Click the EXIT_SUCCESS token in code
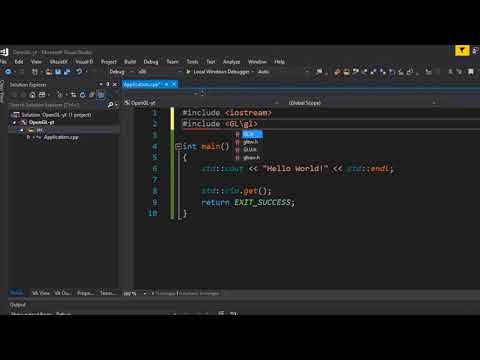Image resolution: width=480 pixels, height=360 pixels. click(x=262, y=202)
